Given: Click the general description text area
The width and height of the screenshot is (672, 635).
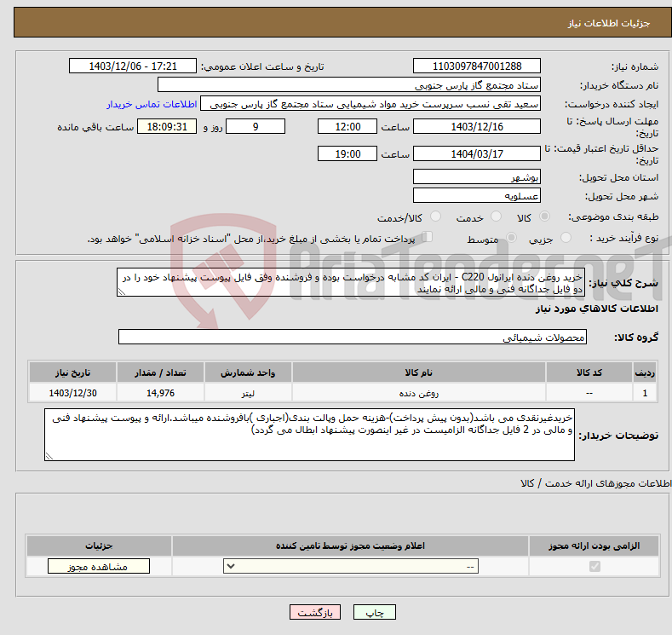Looking at the screenshot, I should click(x=351, y=282).
